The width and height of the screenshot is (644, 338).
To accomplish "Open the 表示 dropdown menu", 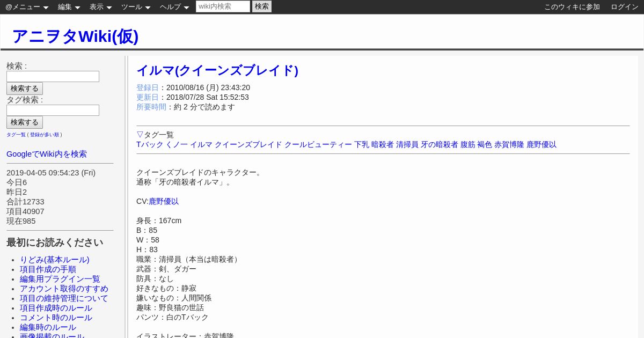I will [100, 7].
